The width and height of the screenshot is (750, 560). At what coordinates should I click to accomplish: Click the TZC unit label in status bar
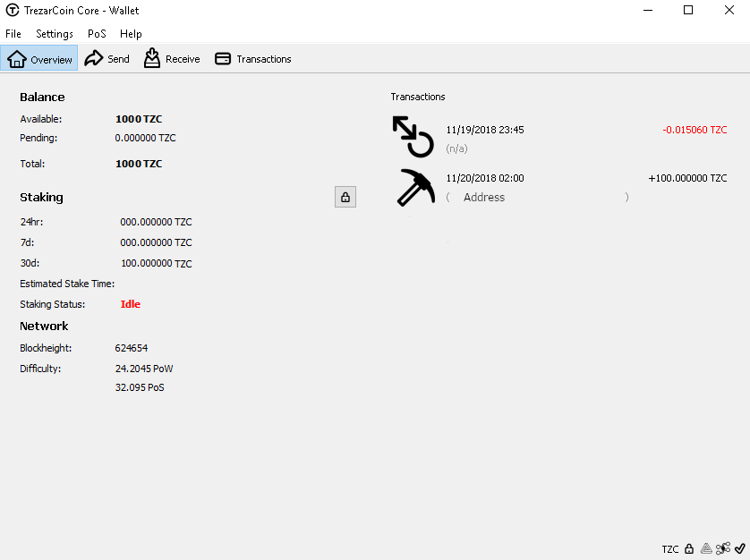670,549
